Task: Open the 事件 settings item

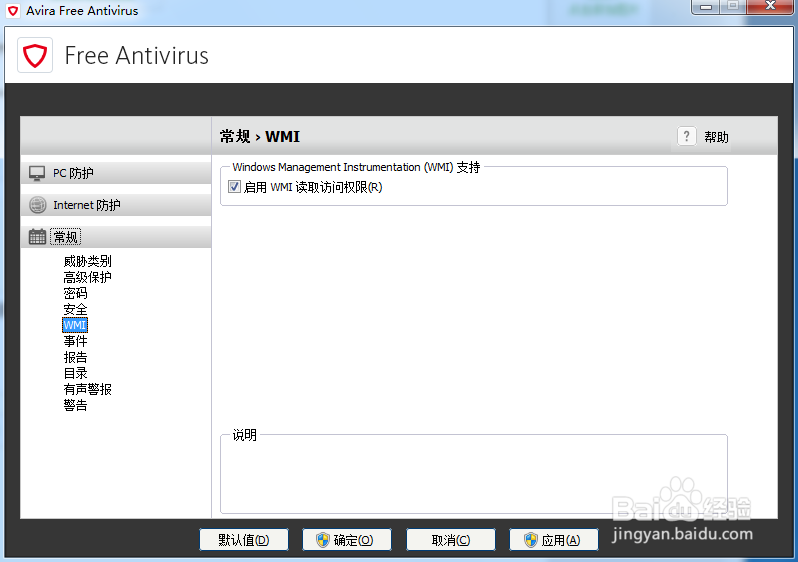Action: pos(75,341)
